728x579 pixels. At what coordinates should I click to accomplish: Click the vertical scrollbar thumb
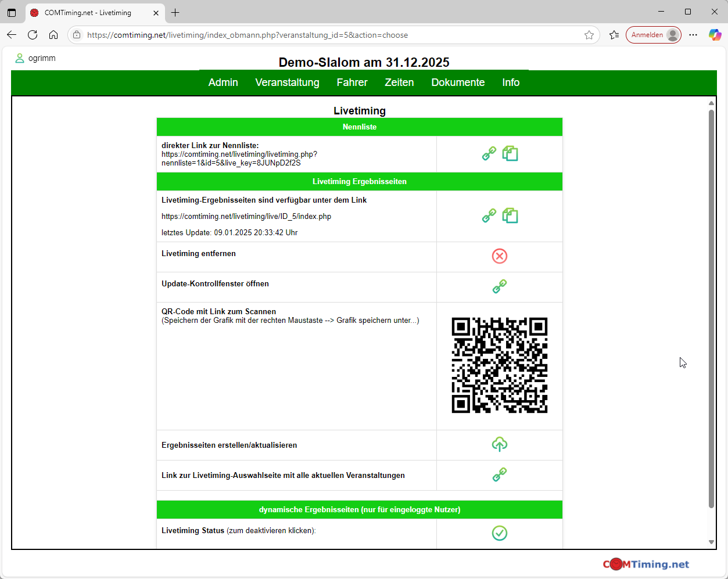(x=711, y=309)
